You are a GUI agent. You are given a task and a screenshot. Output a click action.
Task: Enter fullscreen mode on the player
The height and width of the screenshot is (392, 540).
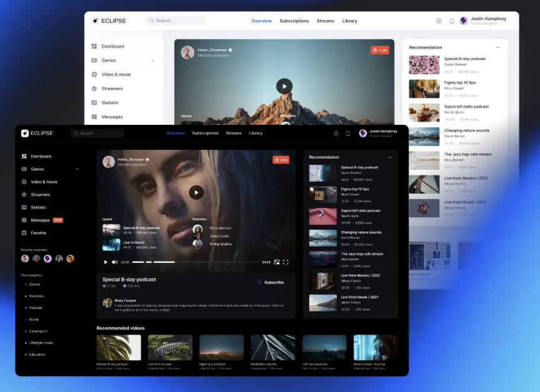point(286,262)
